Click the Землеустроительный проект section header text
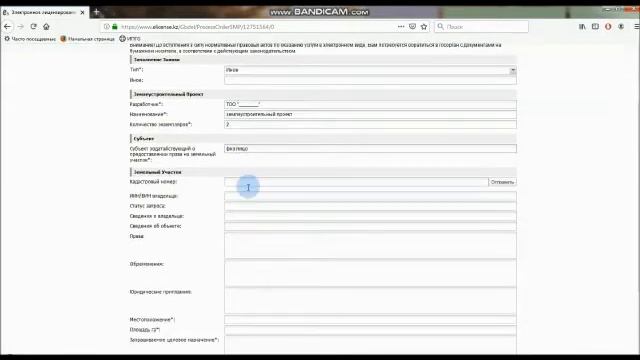The height and width of the screenshot is (360, 640). tap(169, 94)
